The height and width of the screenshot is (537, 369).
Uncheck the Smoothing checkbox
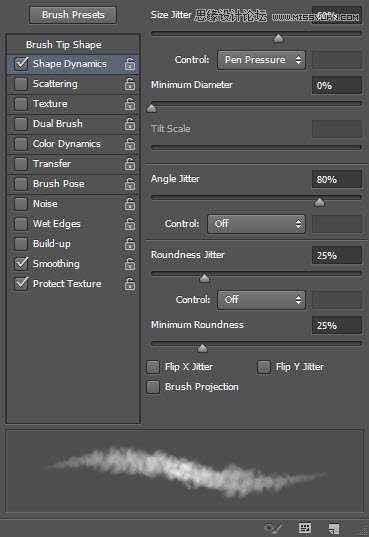coord(21,264)
